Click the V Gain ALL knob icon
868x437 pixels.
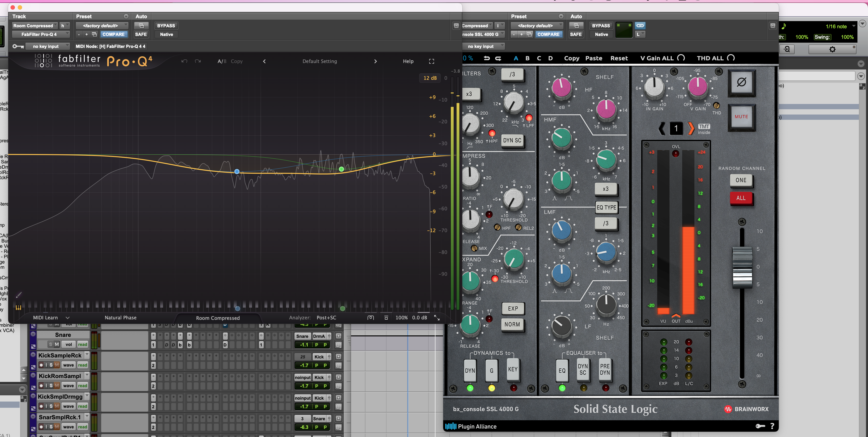[x=681, y=58]
